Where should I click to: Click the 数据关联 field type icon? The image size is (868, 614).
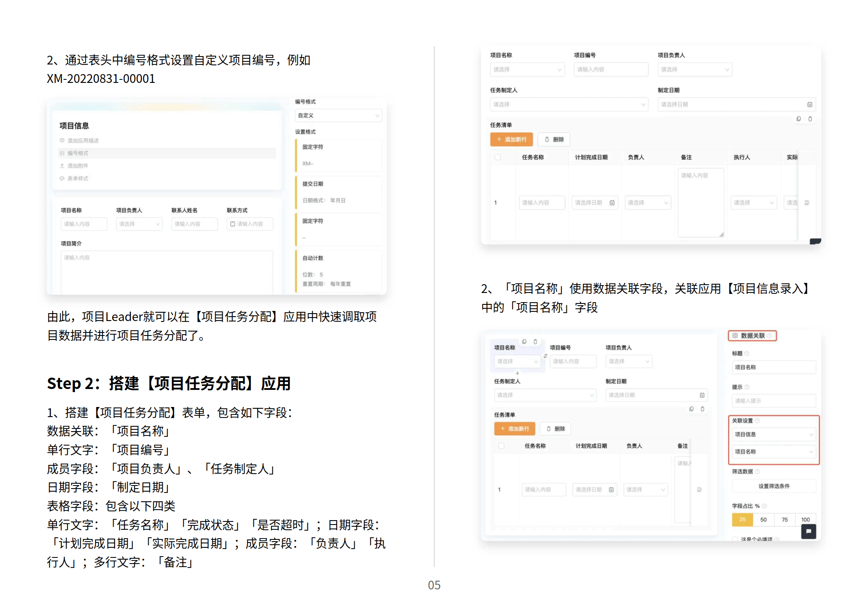735,336
